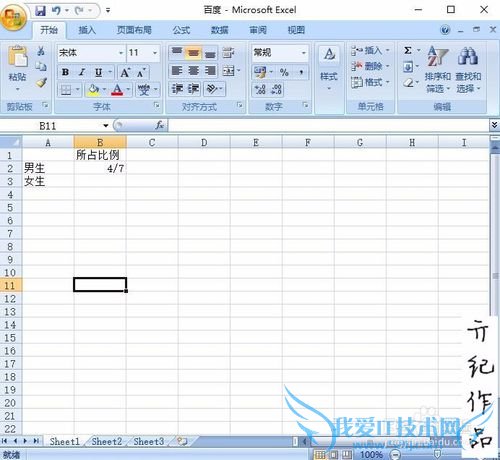Switch to the 数据 tab

[220, 30]
